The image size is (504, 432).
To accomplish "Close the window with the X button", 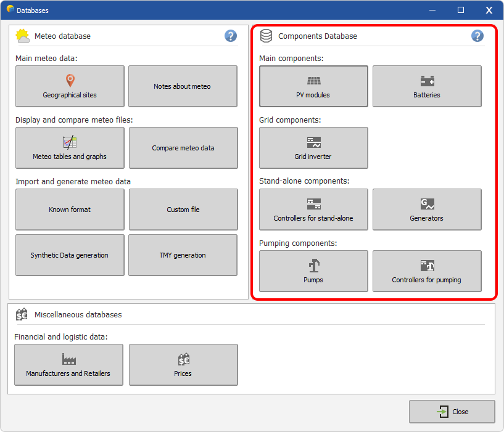I will pyautogui.click(x=489, y=10).
